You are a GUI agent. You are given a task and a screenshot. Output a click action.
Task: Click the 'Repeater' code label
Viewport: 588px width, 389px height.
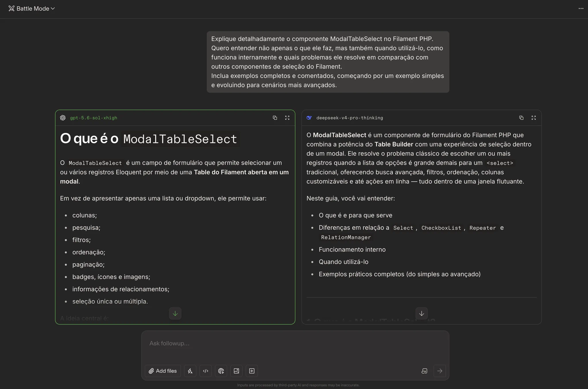[482, 228]
